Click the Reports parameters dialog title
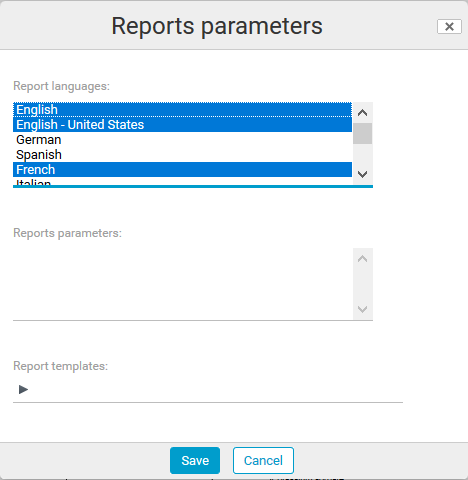The height and width of the screenshot is (480, 468). click(x=217, y=26)
